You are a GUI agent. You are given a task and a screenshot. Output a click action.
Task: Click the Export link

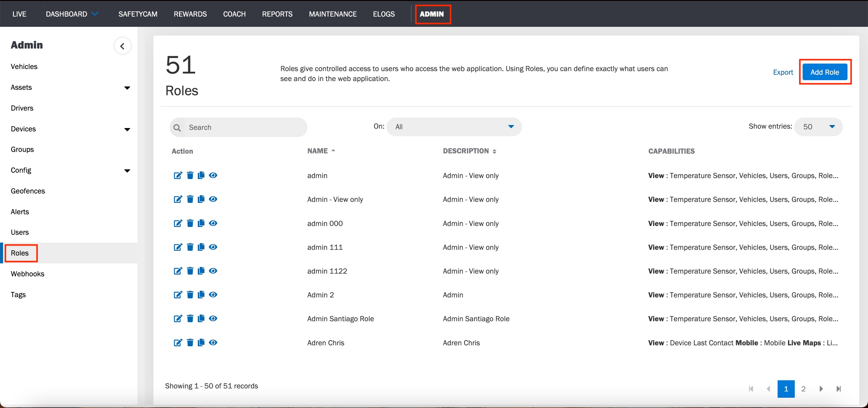point(783,72)
